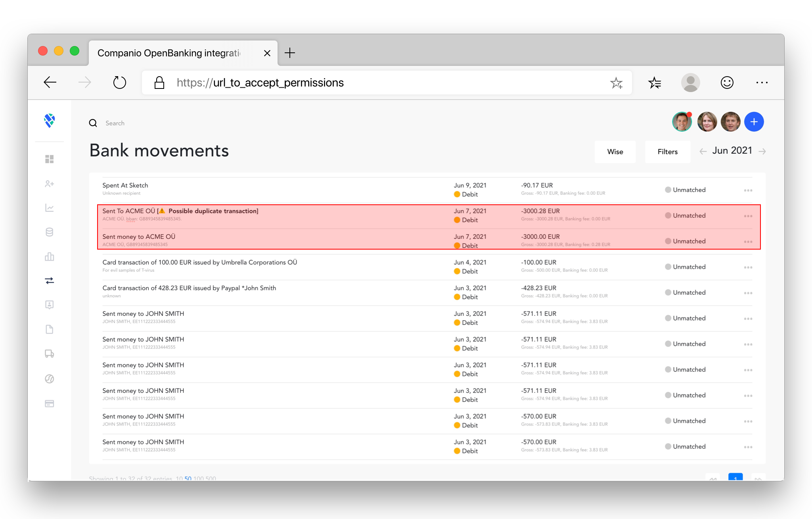The image size is (812, 519).
Task: Open three-dot menu for -3000.28 EUR transaction
Action: [x=748, y=216]
